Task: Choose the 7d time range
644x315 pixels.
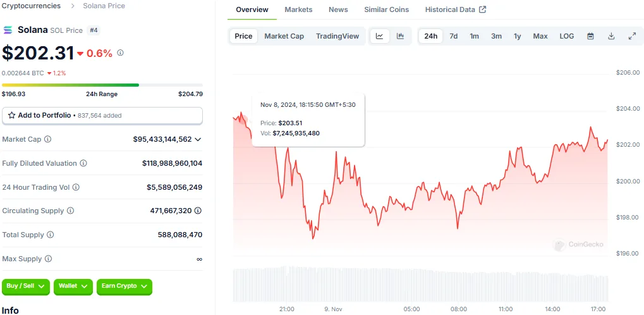Action: pyautogui.click(x=453, y=36)
